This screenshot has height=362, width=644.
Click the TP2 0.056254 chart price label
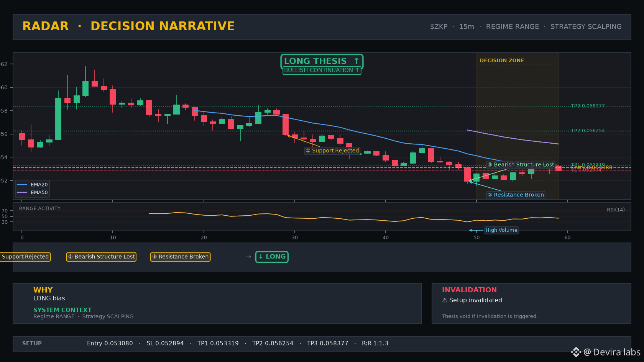[588, 131]
